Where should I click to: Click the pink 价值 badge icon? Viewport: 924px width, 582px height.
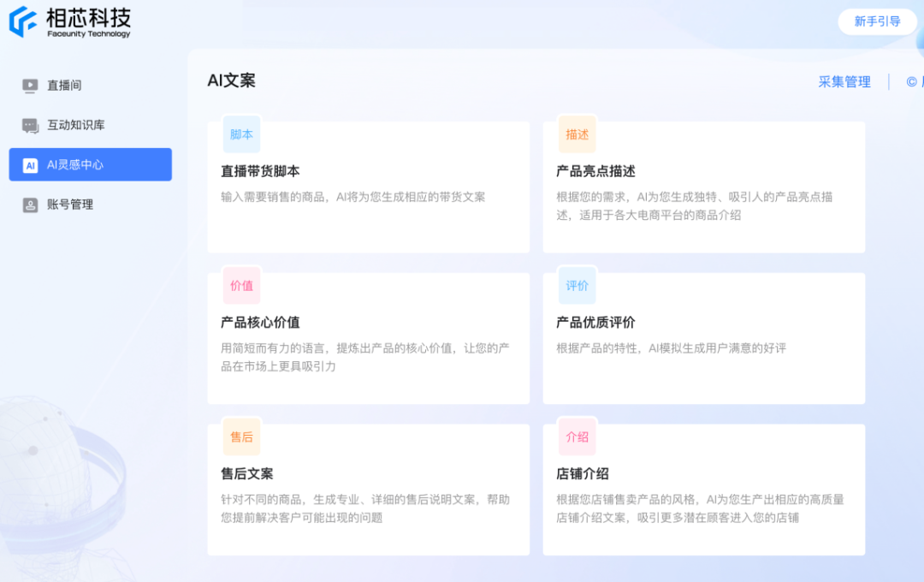(241, 286)
